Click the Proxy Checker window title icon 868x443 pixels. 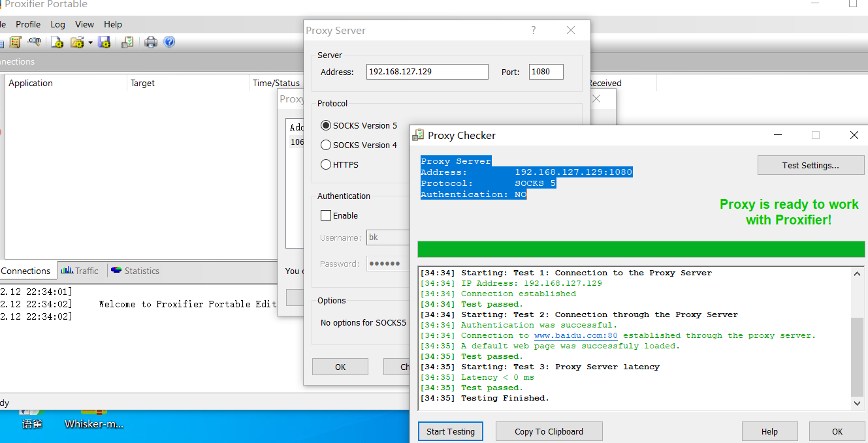[x=418, y=135]
